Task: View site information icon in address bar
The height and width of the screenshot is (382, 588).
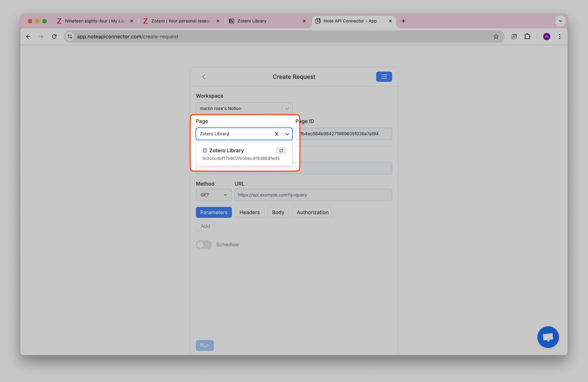Action: pos(70,37)
